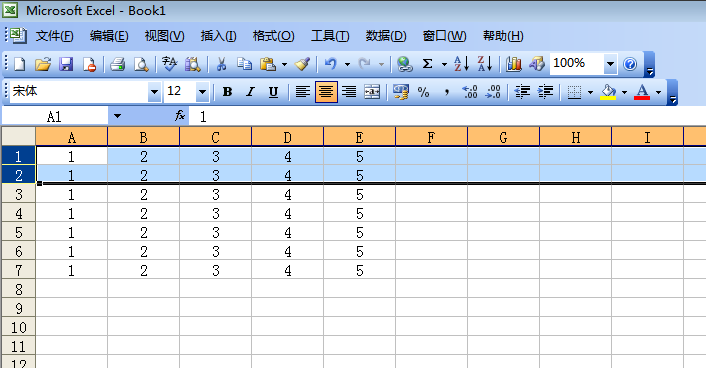This screenshot has width=706, height=368.
Task: Open file with the folder icon
Action: pos(43,64)
